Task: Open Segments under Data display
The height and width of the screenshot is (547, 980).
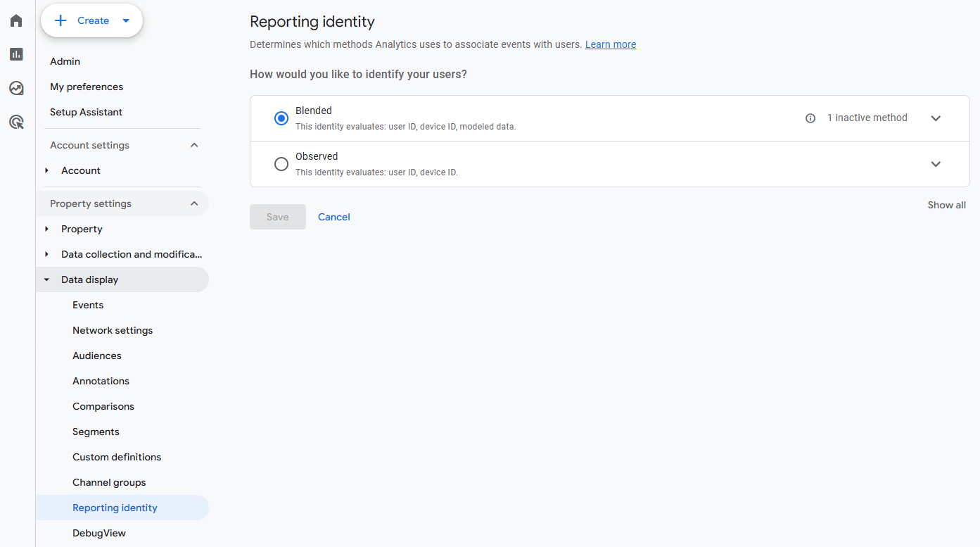Action: [x=96, y=432]
